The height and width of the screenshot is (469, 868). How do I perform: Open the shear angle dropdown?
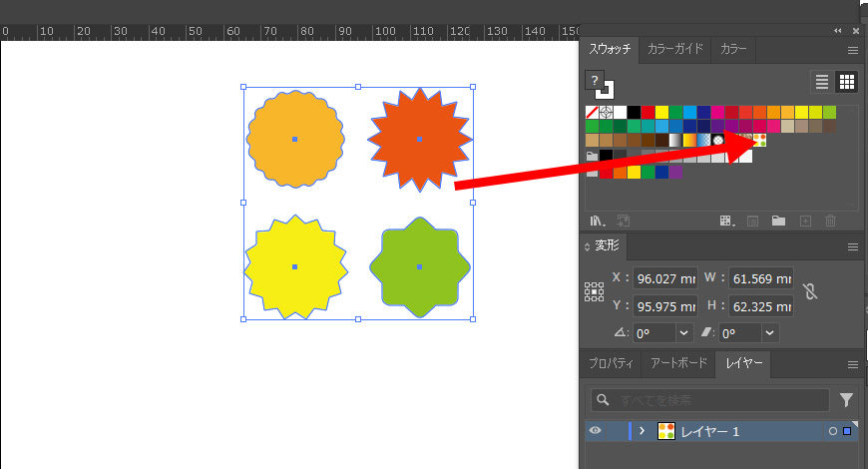pyautogui.click(x=769, y=333)
